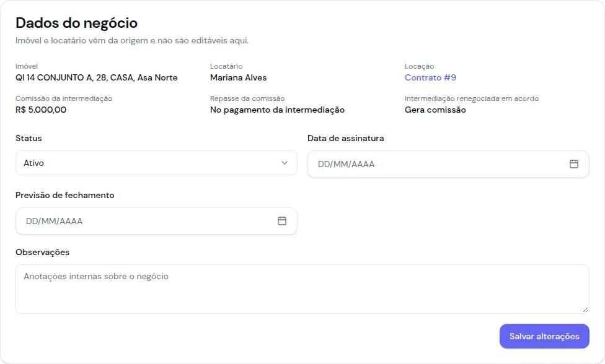Viewport: 605px width, 364px height.
Task: Click the Data de assinatura label
Action: [x=346, y=138]
